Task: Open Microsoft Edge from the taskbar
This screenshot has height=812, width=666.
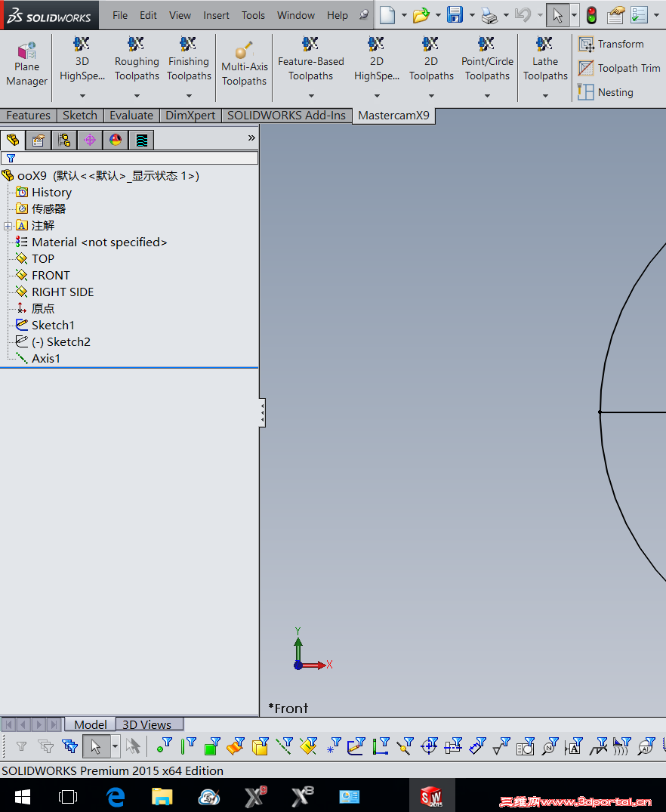Action: [x=115, y=796]
